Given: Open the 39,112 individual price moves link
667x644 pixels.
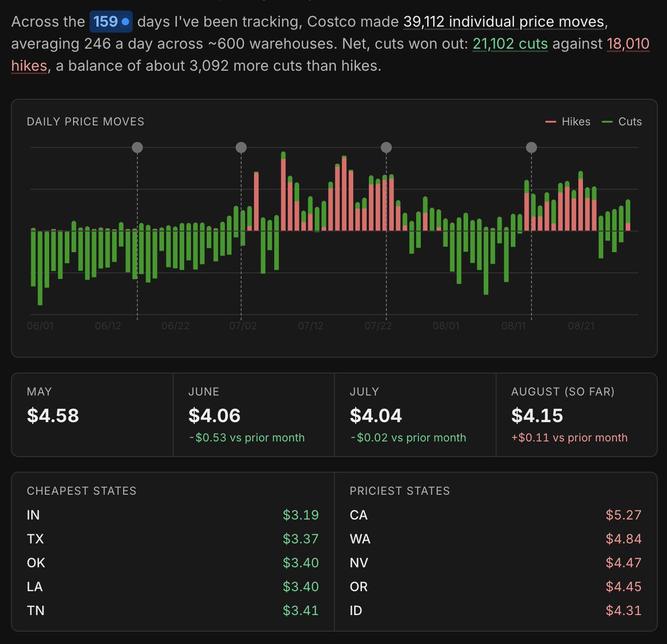Looking at the screenshot, I should pyautogui.click(x=504, y=22).
